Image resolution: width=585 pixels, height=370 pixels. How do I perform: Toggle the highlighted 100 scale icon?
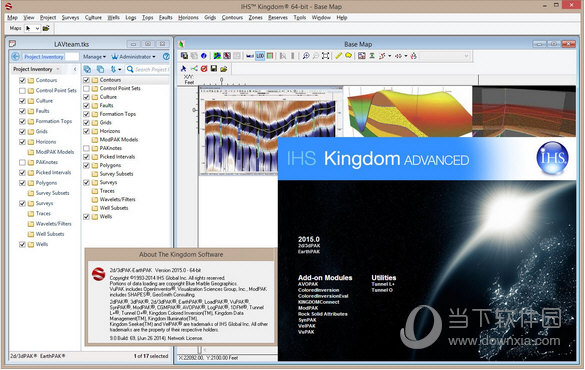point(260,56)
